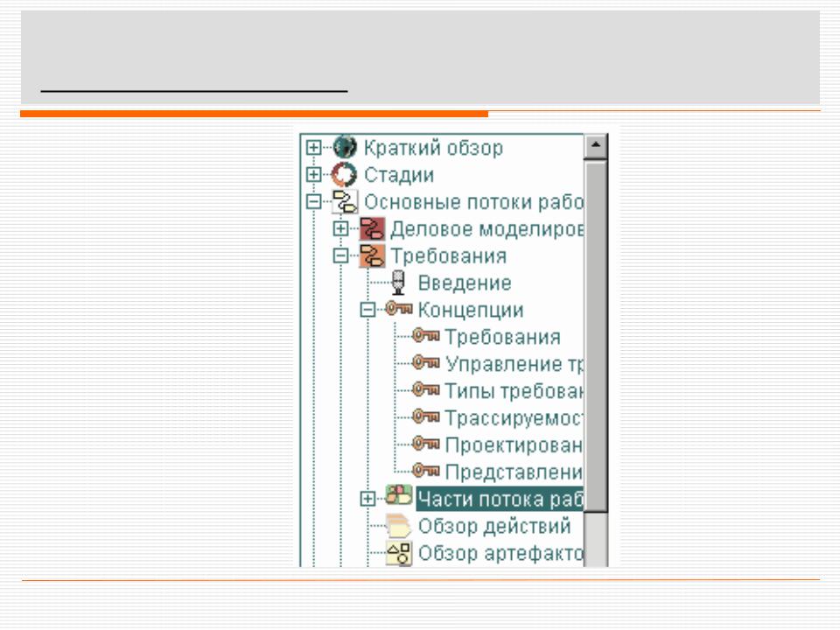Image resolution: width=840 pixels, height=630 pixels.
Task: Expand the Деловое моделирование node
Action: [x=340, y=228]
